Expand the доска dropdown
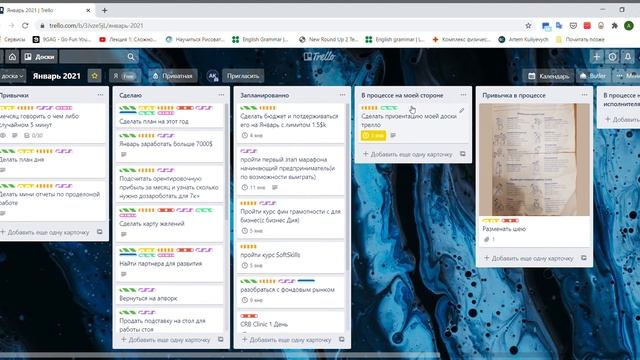 pos(12,76)
